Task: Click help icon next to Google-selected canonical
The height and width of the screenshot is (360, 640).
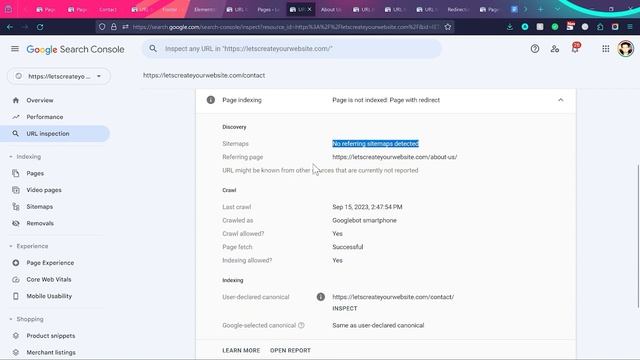Action: click(301, 325)
